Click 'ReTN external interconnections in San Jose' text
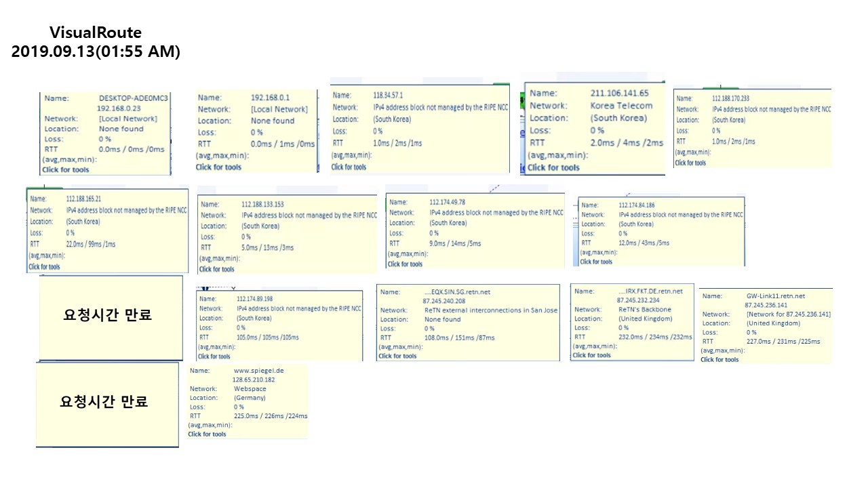The image size is (868, 488). [x=491, y=310]
